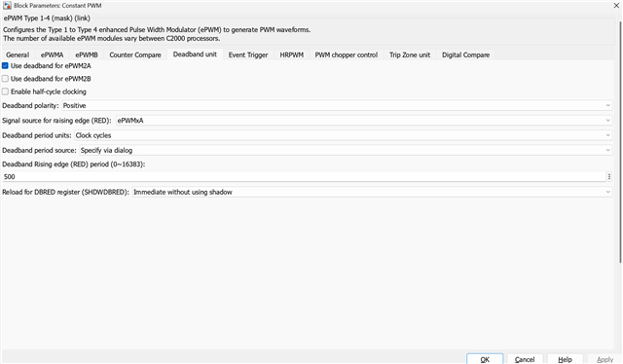Close the Block Parameters dialog

pyautogui.click(x=616, y=6)
